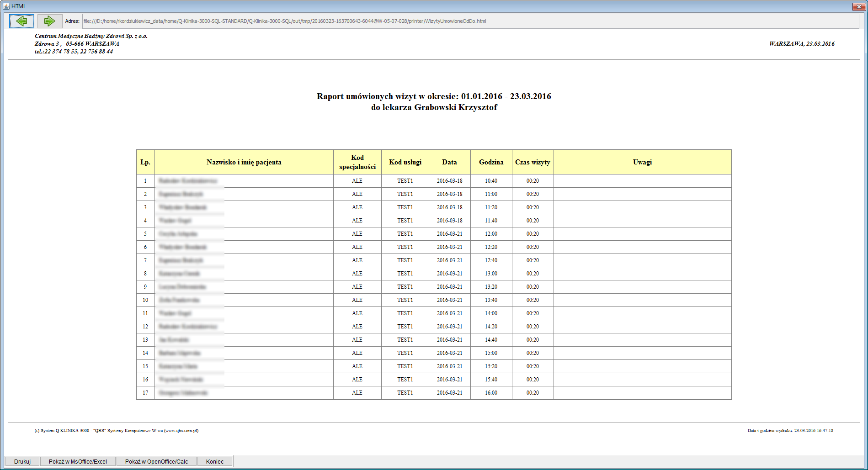Select the 14:00 time cell
The image size is (868, 470).
click(x=491, y=313)
